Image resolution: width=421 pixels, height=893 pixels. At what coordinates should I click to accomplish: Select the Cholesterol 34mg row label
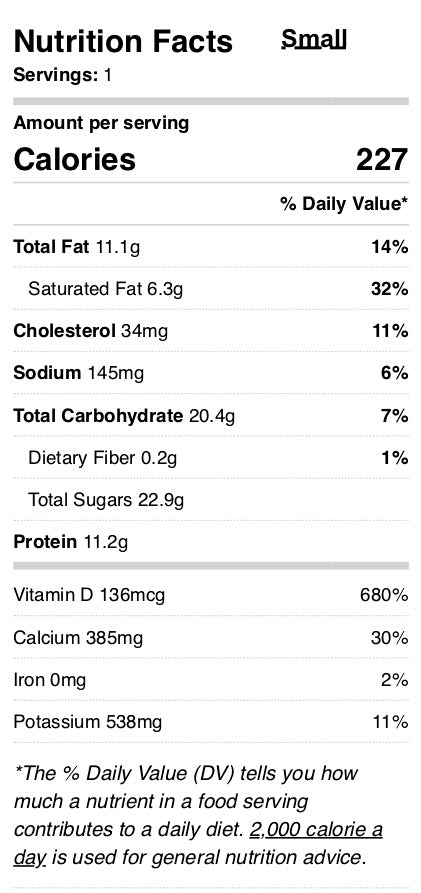click(91, 331)
